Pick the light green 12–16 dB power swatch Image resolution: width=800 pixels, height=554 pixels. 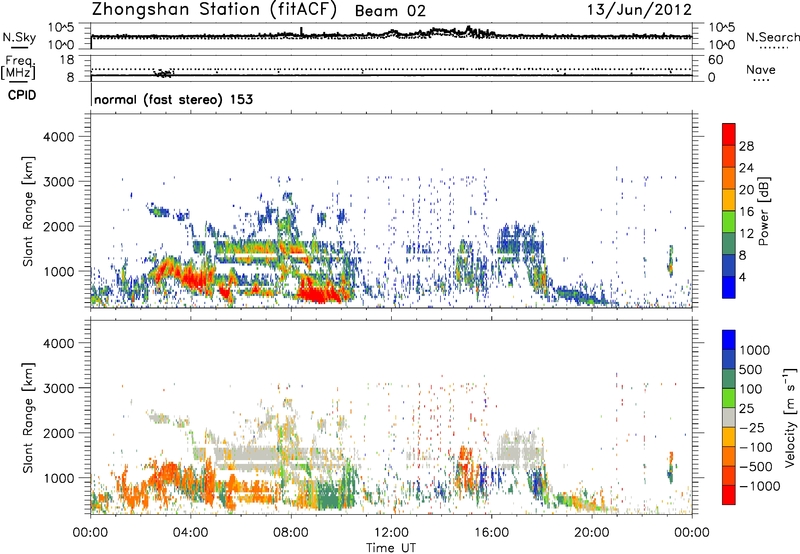(729, 222)
